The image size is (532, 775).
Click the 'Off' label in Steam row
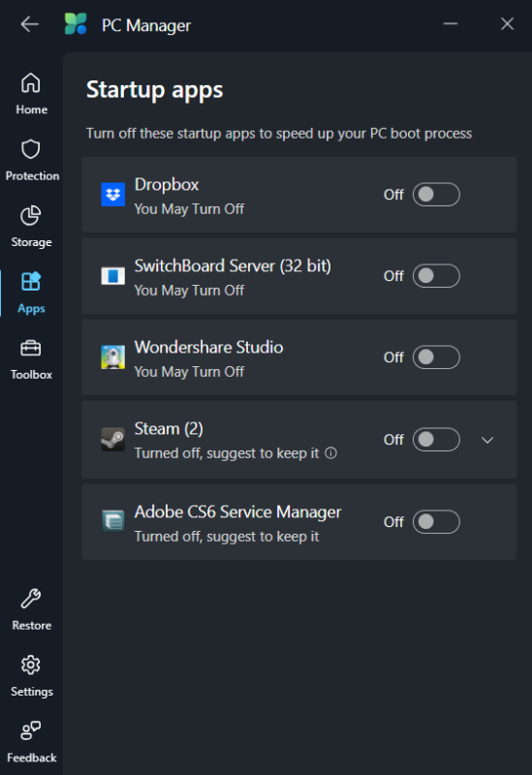point(393,440)
